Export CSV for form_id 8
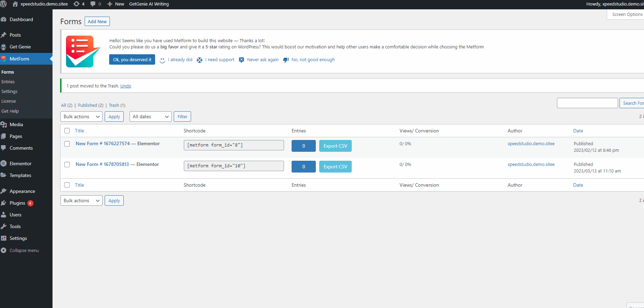Screen dimensions: 644x308 (x=335, y=146)
